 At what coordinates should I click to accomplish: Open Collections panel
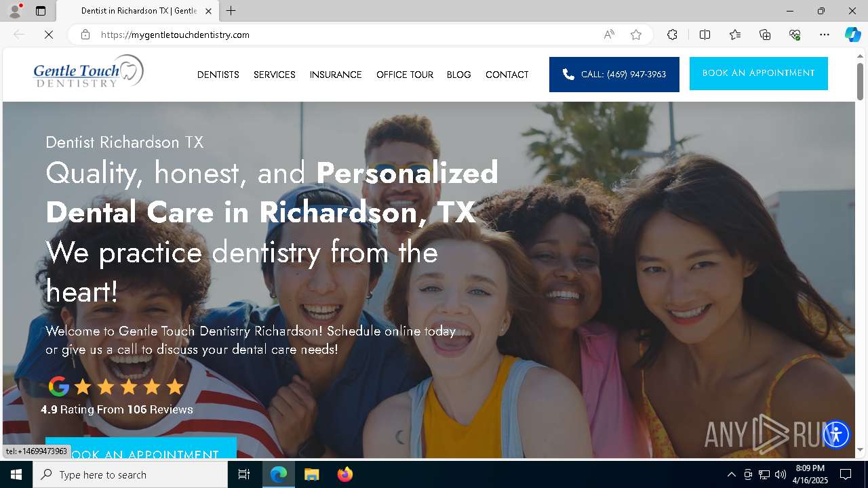click(765, 35)
